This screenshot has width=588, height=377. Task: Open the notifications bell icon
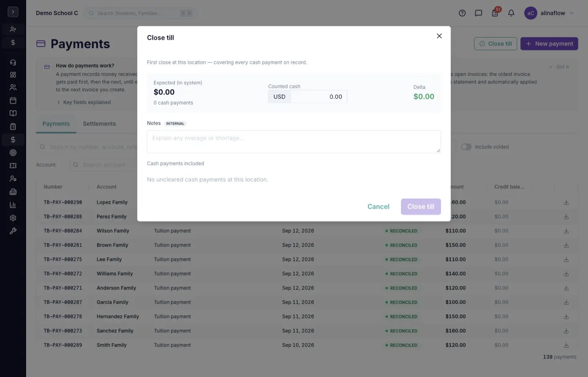pyautogui.click(x=511, y=13)
